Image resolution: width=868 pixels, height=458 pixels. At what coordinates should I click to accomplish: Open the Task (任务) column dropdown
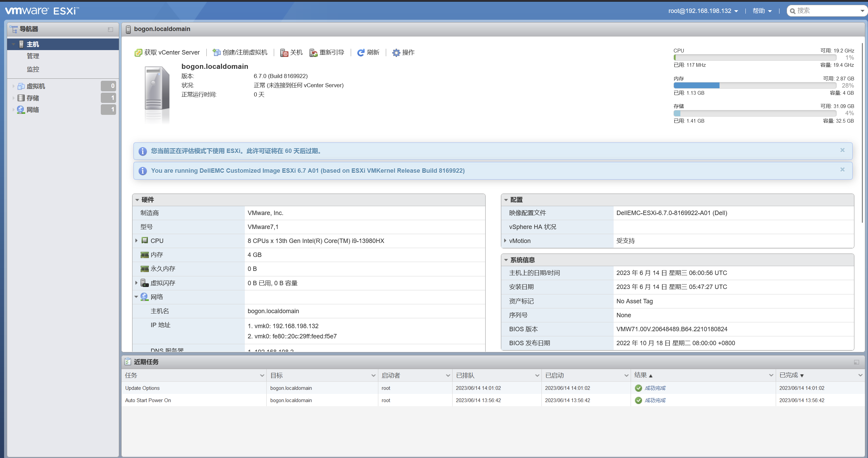tap(262, 376)
